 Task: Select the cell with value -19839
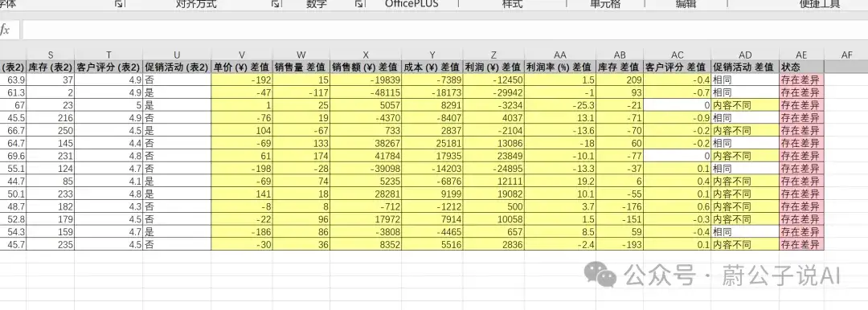tap(366, 80)
